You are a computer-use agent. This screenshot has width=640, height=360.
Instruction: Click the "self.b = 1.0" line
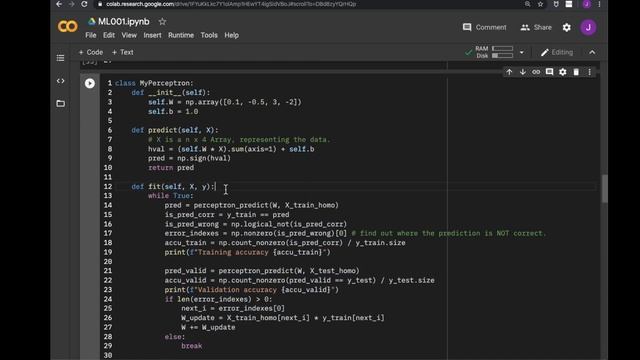pos(173,111)
